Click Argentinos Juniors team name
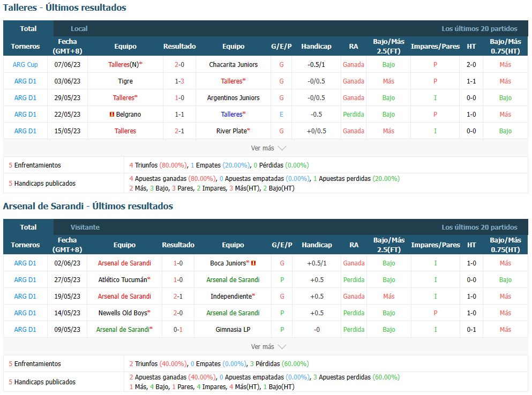This screenshot has width=532, height=395. coord(234,97)
